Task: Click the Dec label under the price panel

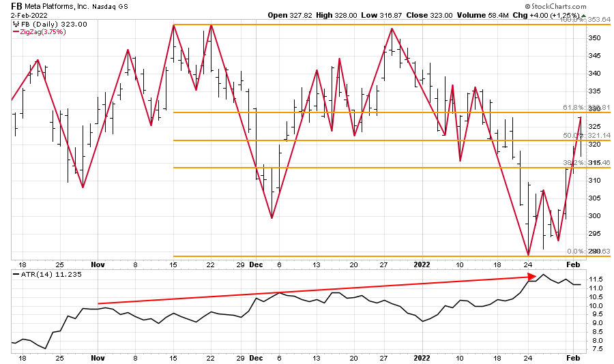Action: [x=256, y=265]
